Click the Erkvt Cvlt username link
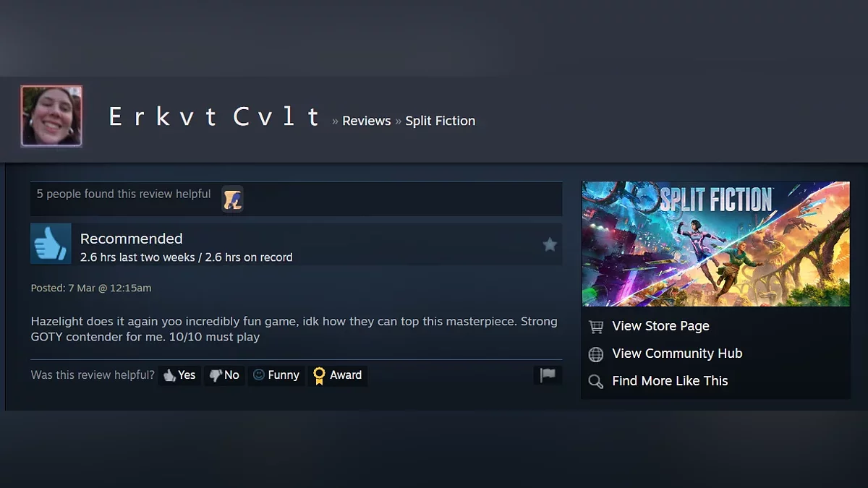868x488 pixels. click(215, 117)
